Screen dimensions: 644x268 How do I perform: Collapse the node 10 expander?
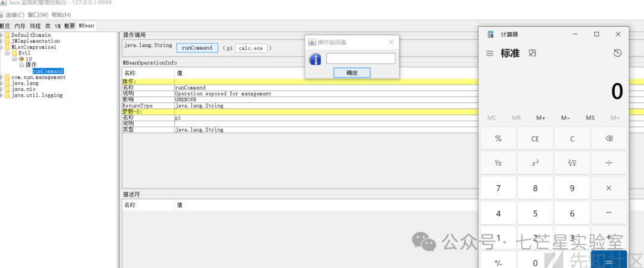pyautogui.click(x=14, y=59)
